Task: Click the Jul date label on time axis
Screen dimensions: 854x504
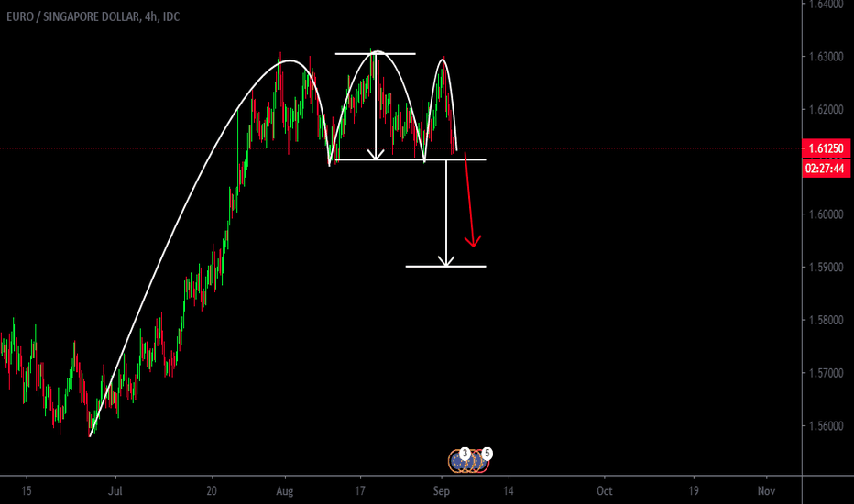Action: click(x=115, y=491)
